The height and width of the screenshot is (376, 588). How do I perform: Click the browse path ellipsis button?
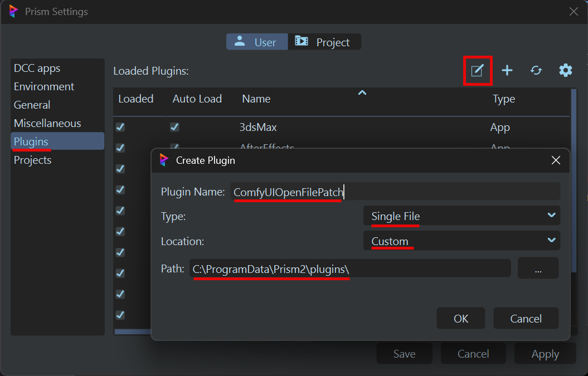click(x=538, y=268)
